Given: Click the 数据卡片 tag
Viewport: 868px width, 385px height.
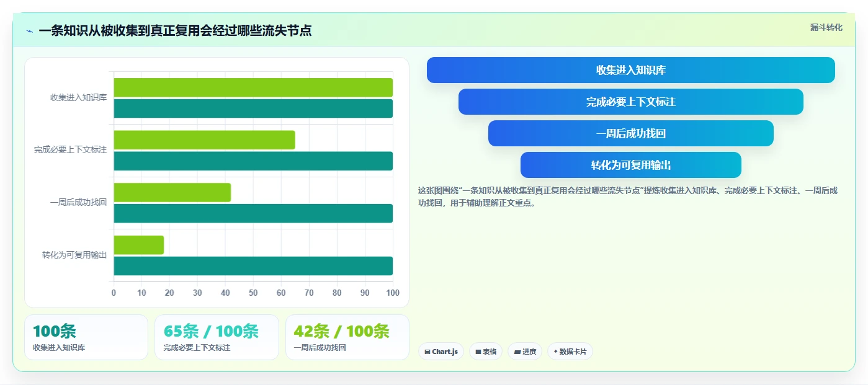Looking at the screenshot, I should click(x=570, y=352).
